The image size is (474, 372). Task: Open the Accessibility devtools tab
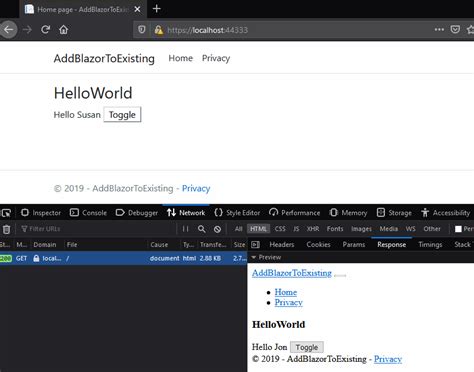coord(445,213)
